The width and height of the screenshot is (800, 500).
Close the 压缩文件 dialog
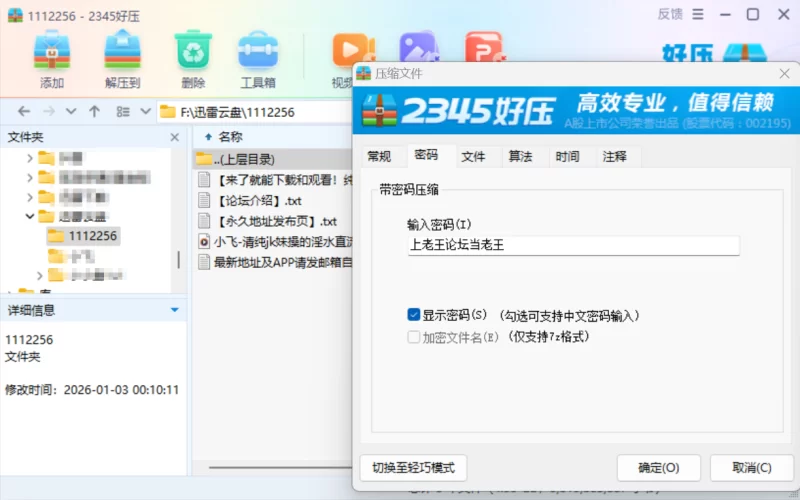784,74
